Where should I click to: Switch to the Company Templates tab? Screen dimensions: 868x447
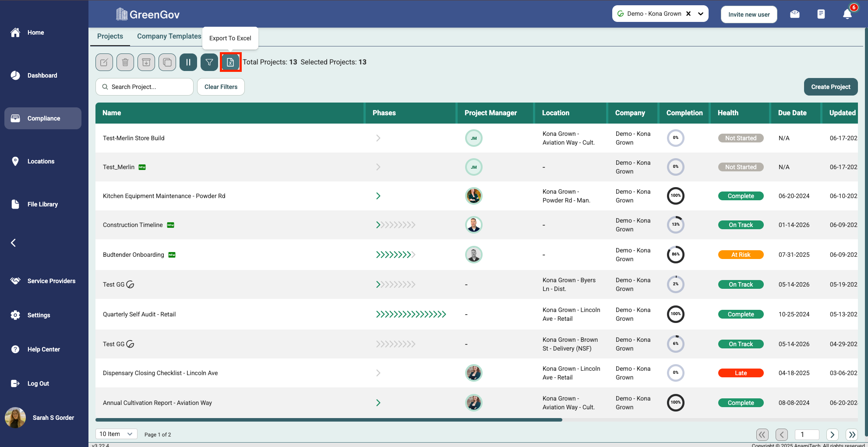pyautogui.click(x=169, y=36)
